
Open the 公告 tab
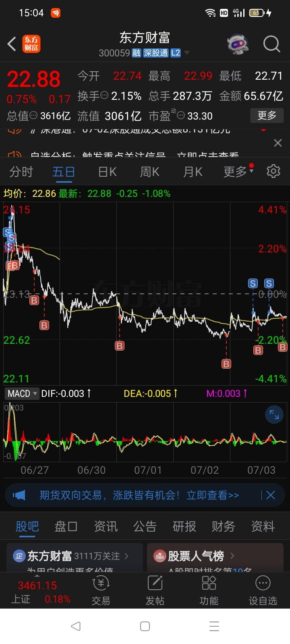145,526
